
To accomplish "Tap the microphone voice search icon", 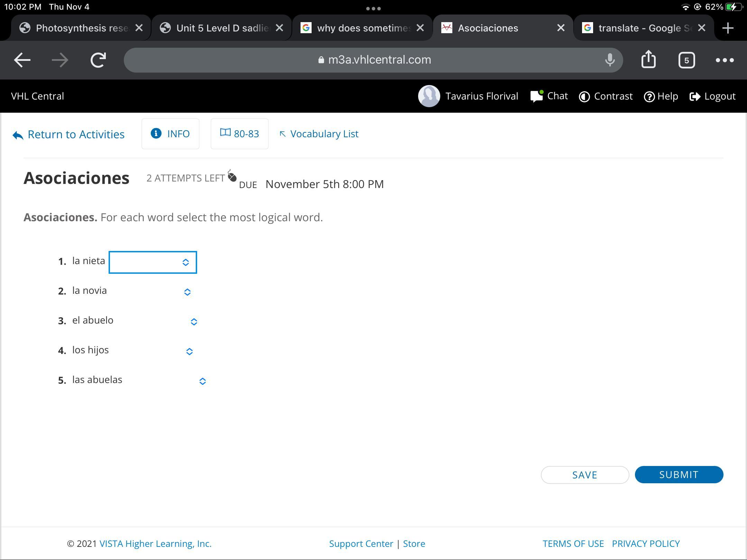I will [x=610, y=60].
